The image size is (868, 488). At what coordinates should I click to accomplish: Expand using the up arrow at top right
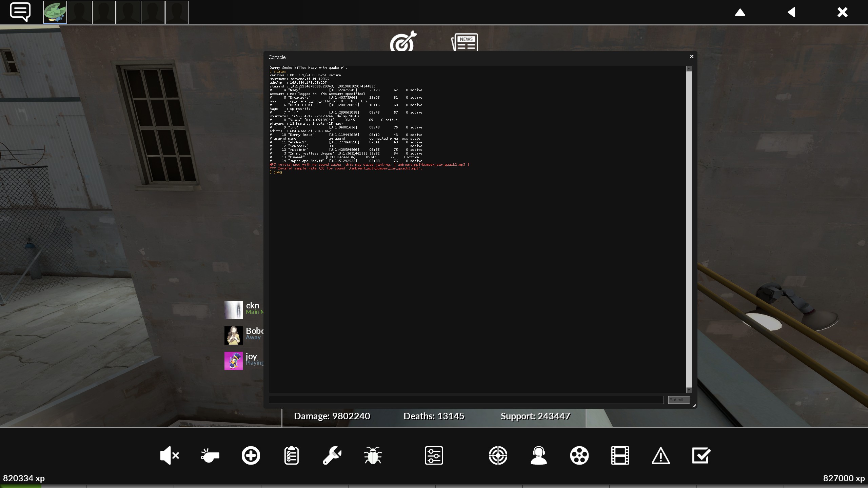(x=740, y=13)
